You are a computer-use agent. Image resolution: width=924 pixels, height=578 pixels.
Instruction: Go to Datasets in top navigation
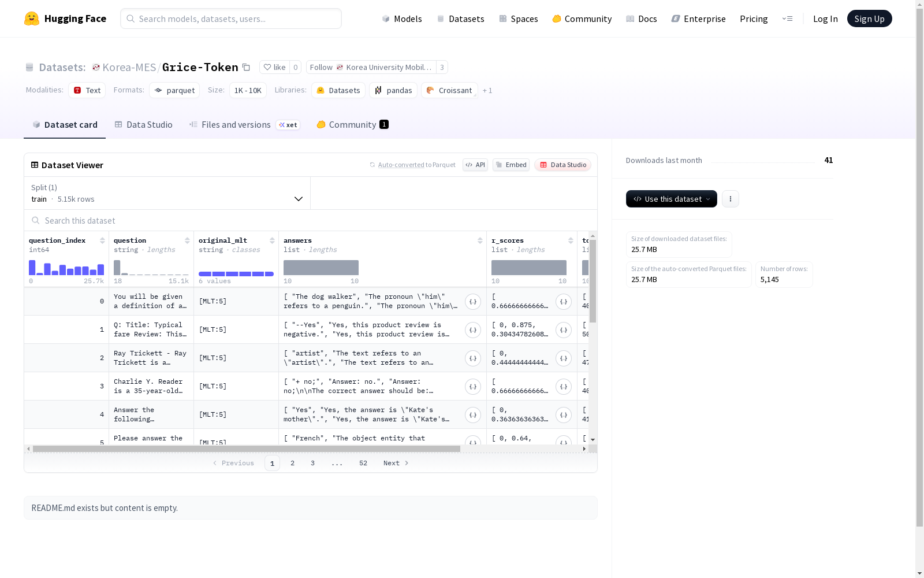(460, 18)
